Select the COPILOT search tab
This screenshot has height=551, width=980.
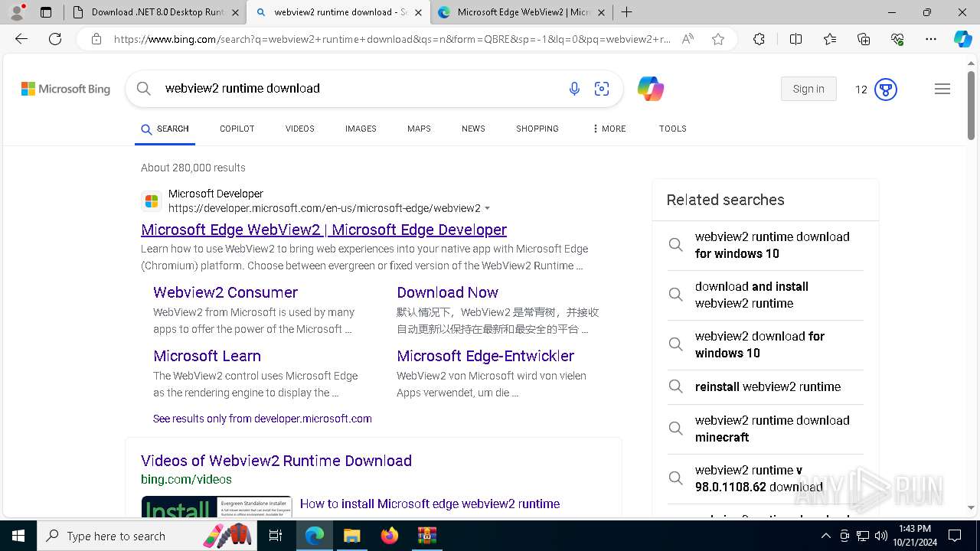237,129
